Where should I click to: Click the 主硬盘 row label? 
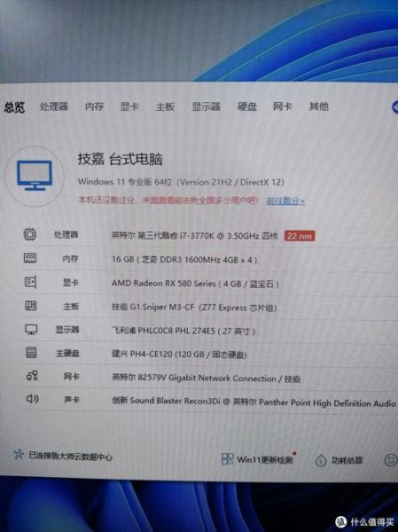67,353
